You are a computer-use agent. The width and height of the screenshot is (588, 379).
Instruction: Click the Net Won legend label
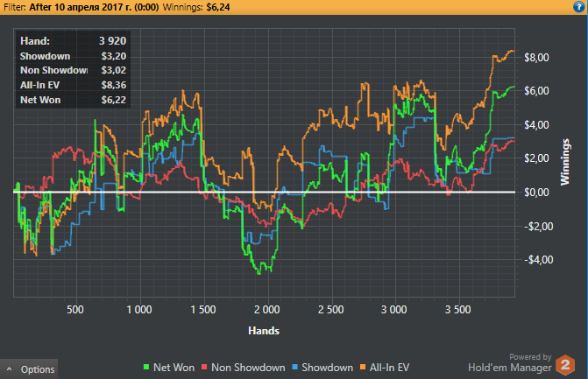point(174,368)
